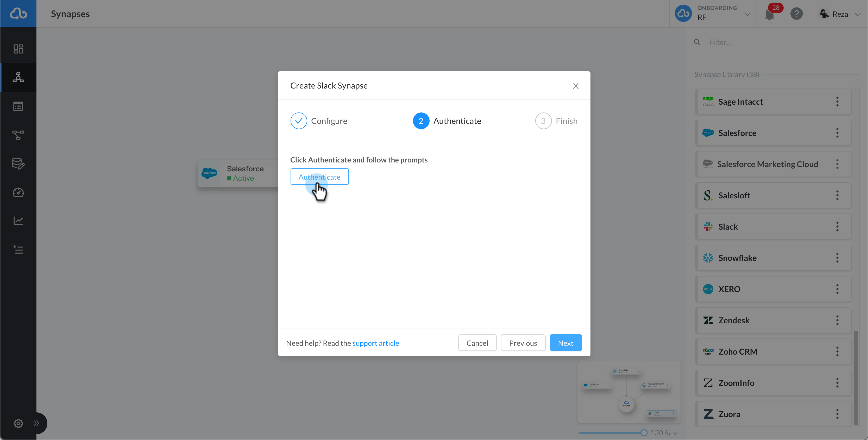868x440 pixels.
Task: Select the Finish step 3
Action: tap(556, 121)
